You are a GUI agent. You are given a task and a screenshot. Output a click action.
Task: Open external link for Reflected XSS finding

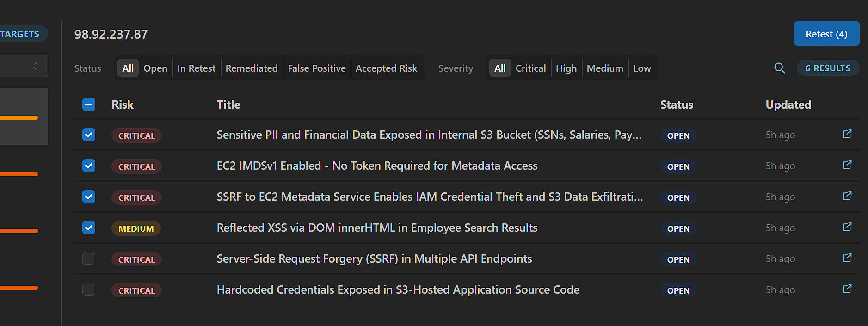(847, 227)
